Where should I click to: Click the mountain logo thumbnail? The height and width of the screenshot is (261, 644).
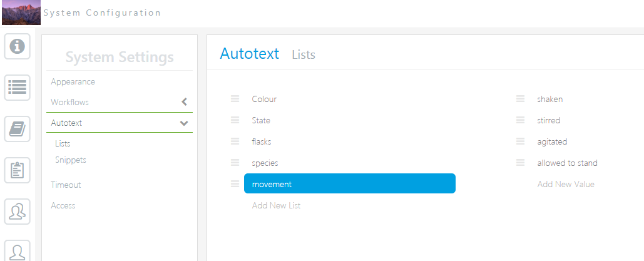[21, 13]
